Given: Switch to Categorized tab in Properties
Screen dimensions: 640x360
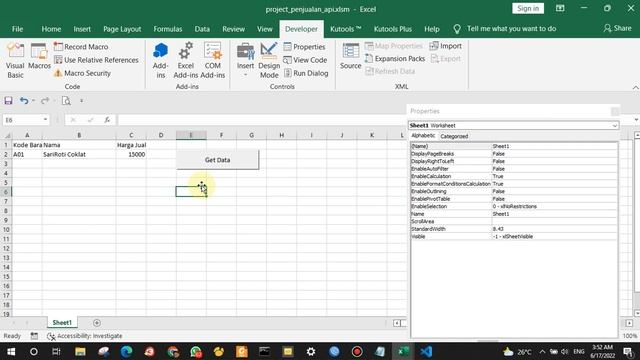Looking at the screenshot, I should (454, 136).
